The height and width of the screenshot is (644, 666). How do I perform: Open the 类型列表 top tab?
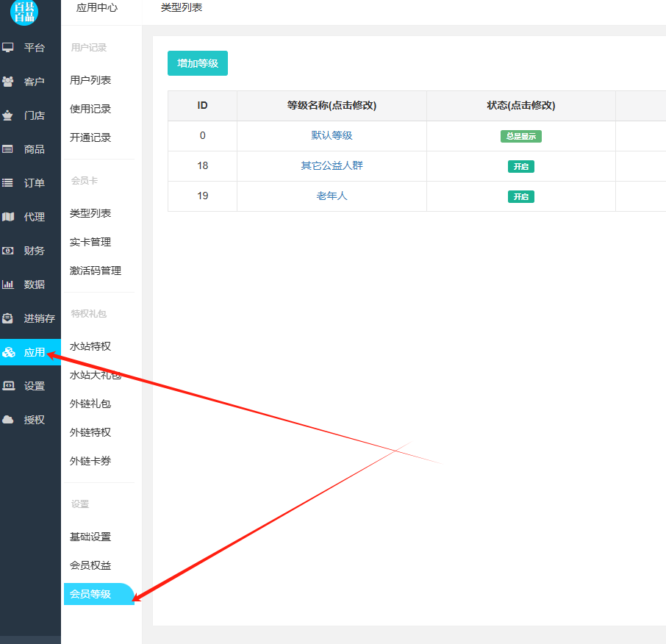[182, 8]
